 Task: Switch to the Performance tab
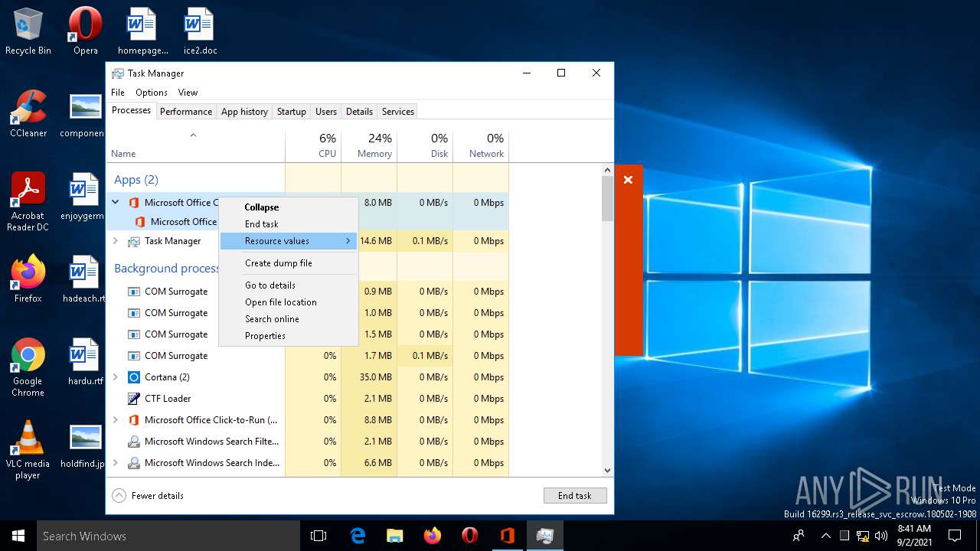[x=186, y=112]
